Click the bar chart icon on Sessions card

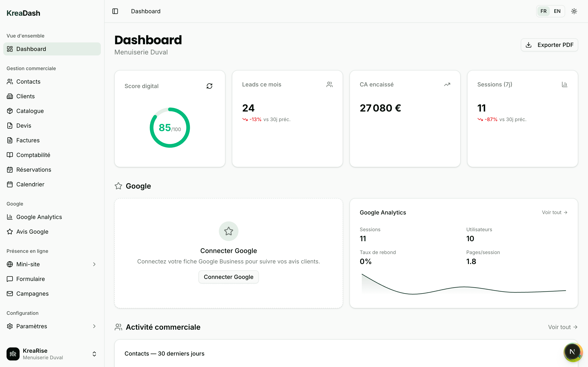coord(565,84)
